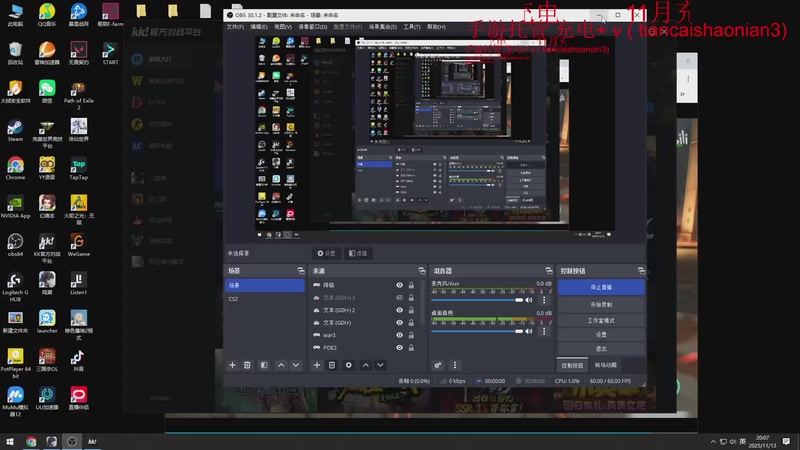Toggle the lock on the 文本 (GDI+) 2 source

[x=412, y=310]
